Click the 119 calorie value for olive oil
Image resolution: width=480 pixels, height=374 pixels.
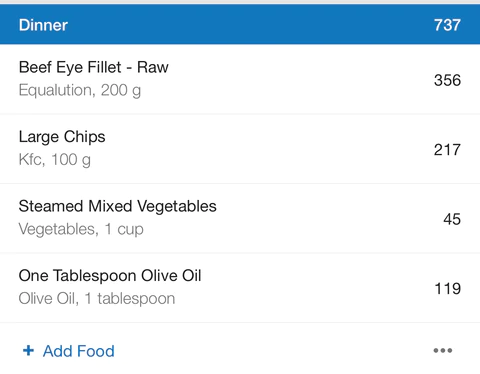pos(448,289)
